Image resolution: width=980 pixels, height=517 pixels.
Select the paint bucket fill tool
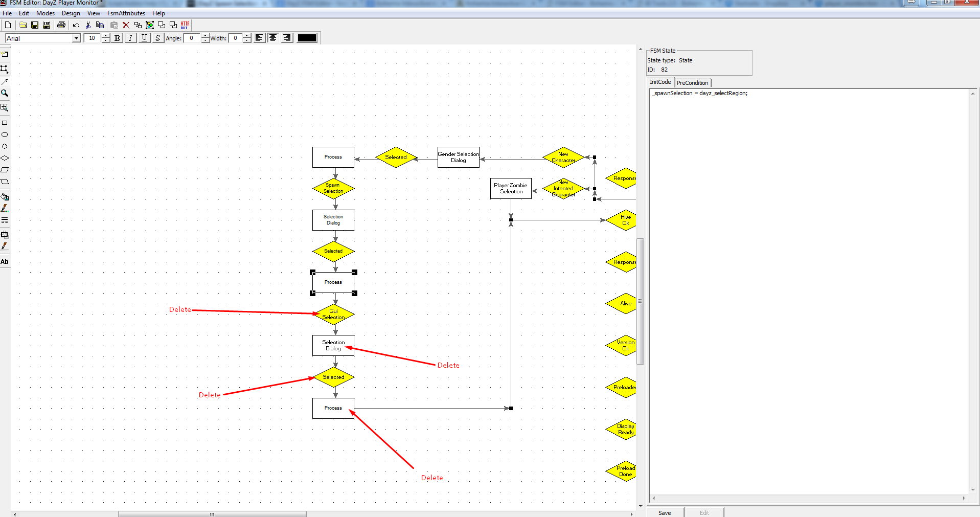pyautogui.click(x=5, y=196)
